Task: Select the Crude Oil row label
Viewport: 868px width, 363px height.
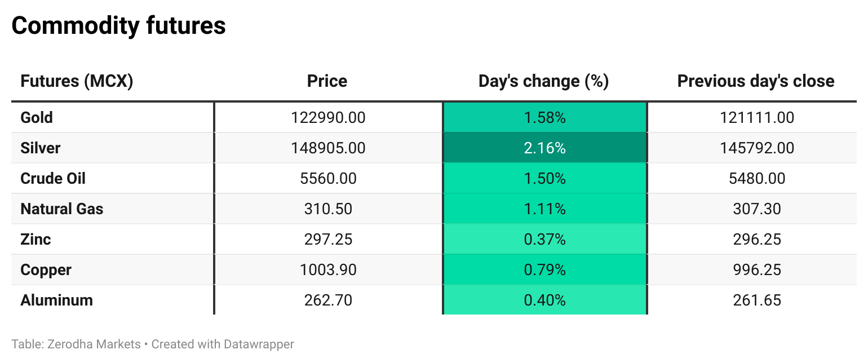Action: tap(53, 179)
